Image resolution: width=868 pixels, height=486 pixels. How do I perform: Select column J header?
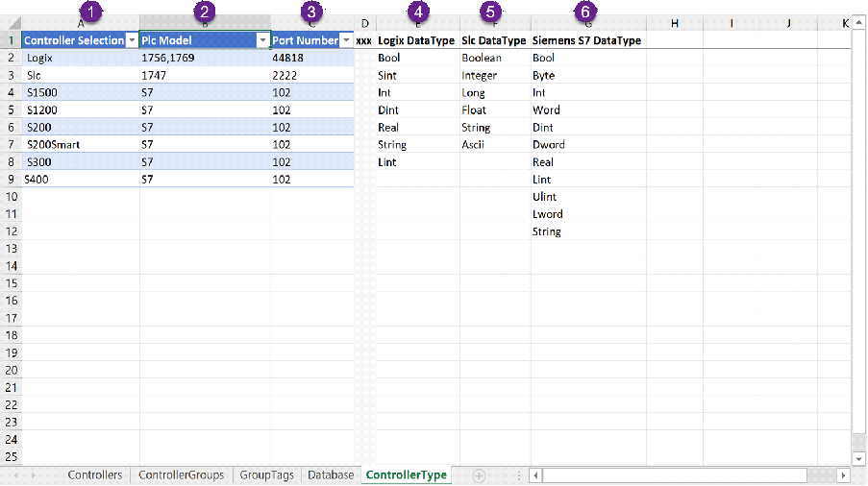tap(788, 23)
